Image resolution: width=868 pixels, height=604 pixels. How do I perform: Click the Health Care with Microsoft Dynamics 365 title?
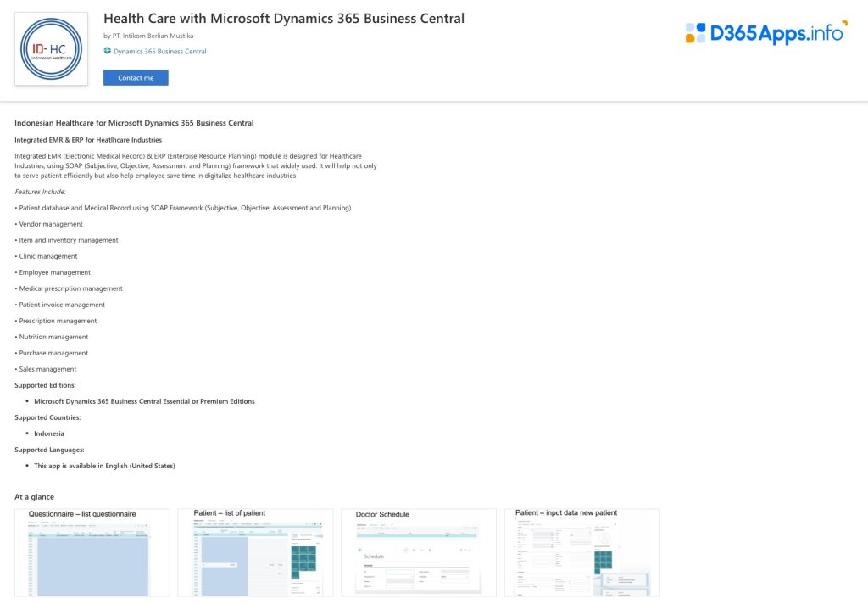[x=284, y=19]
